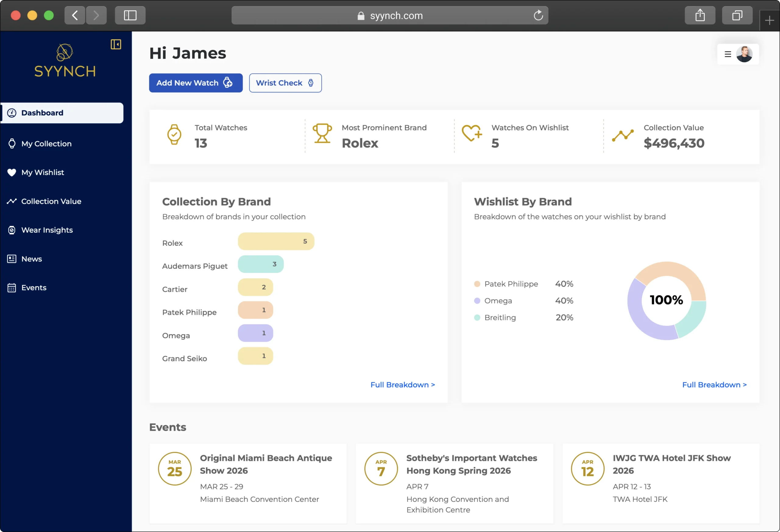This screenshot has height=532, width=780.
Task: Click the syynch.com address bar
Action: [390, 16]
